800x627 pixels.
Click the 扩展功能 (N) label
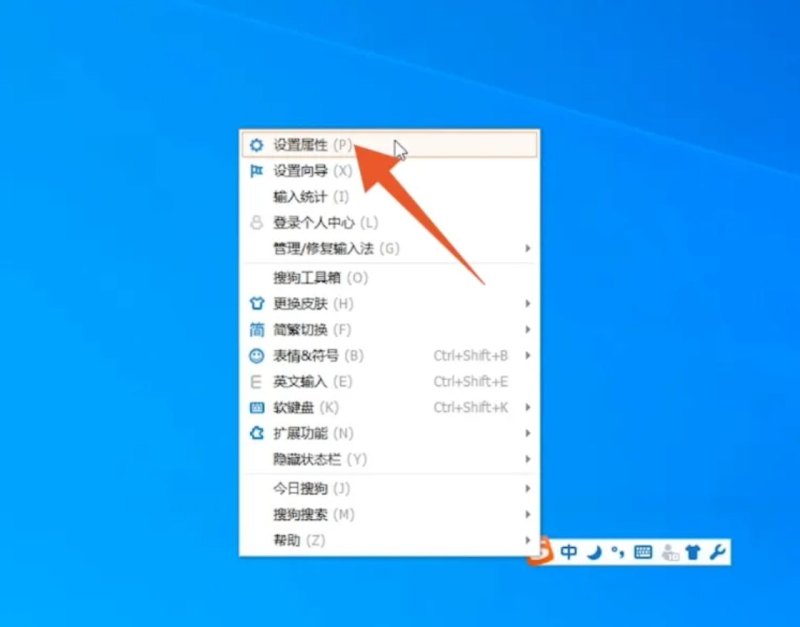(313, 433)
